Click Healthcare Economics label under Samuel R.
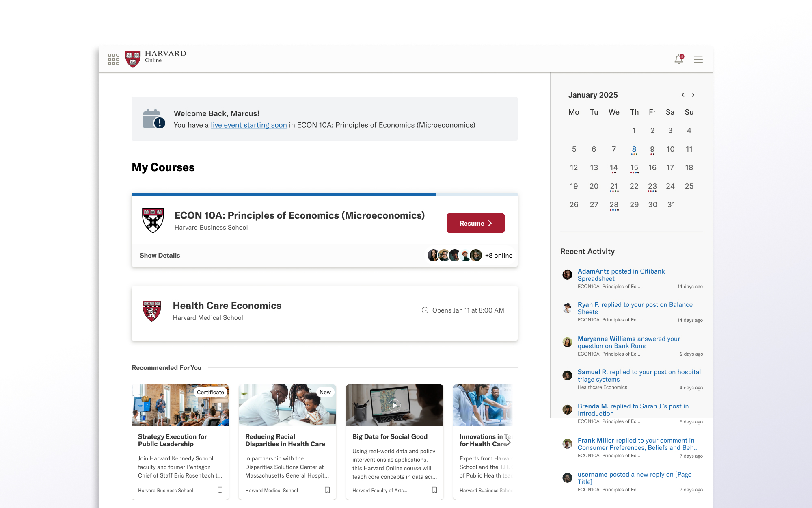The image size is (812, 508). (x=603, y=387)
